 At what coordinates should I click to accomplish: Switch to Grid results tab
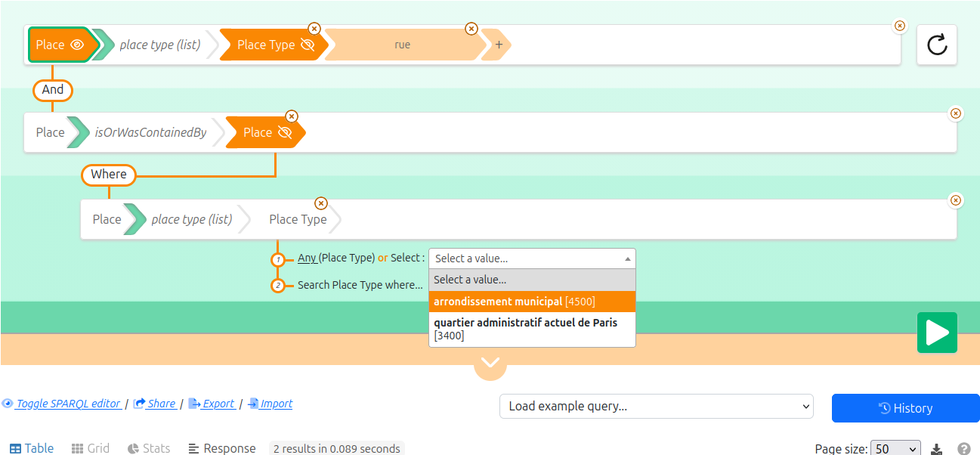pyautogui.click(x=91, y=448)
